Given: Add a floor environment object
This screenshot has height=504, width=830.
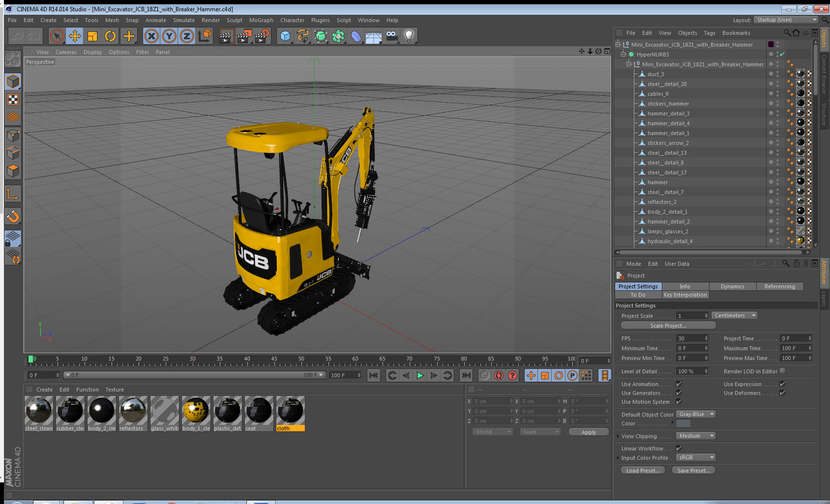Looking at the screenshot, I should coord(374,36).
